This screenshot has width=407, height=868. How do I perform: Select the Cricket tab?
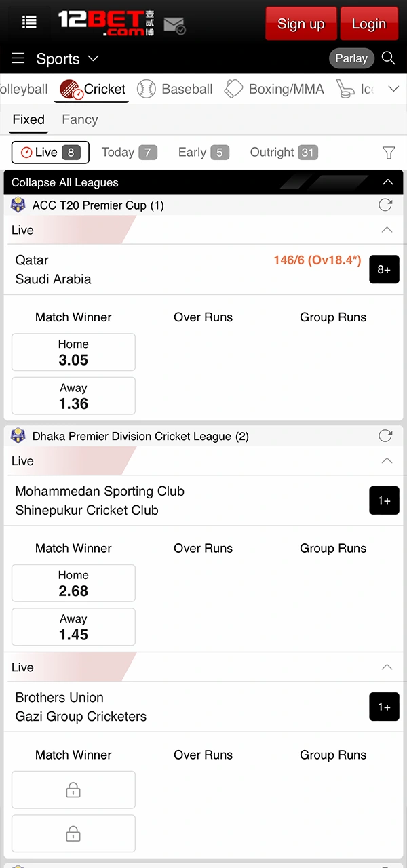click(x=92, y=89)
